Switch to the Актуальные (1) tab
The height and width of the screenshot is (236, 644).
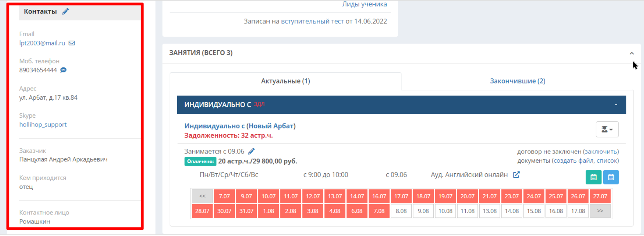pyautogui.click(x=285, y=81)
